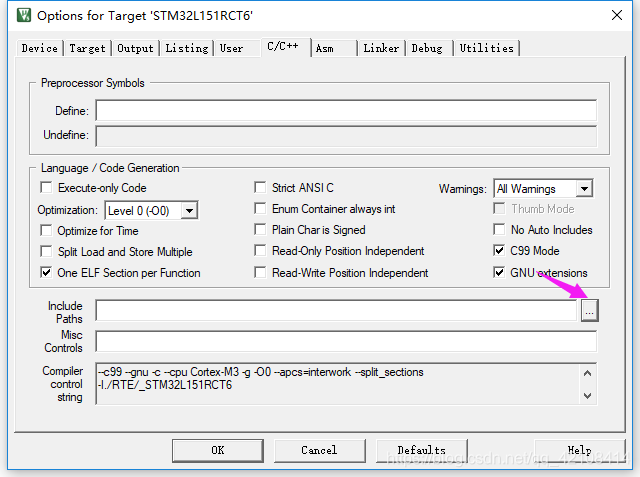Switch to the Device tab

click(40, 48)
